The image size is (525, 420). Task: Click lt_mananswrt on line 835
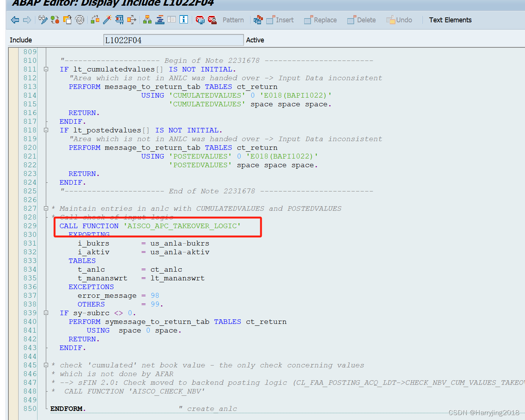click(177, 278)
